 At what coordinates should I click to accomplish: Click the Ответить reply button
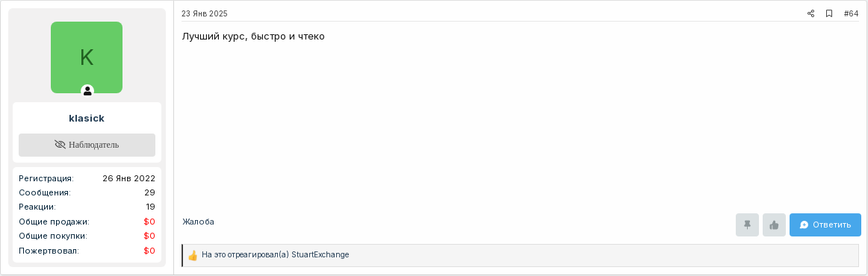(825, 225)
